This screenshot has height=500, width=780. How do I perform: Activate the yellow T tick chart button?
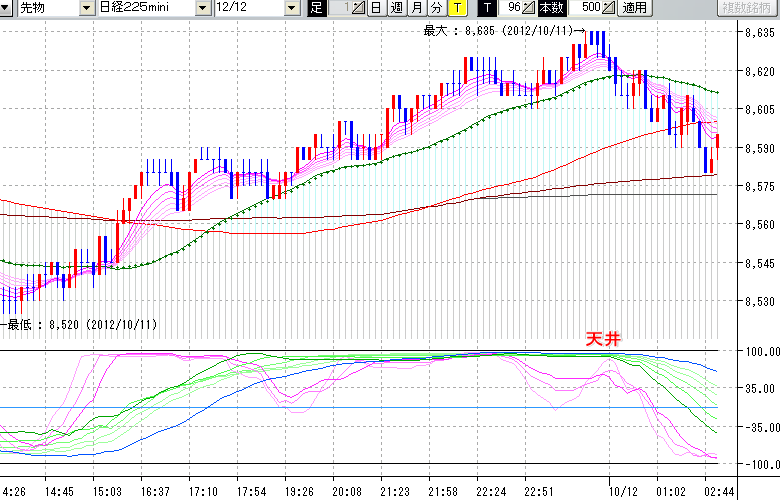click(x=457, y=8)
